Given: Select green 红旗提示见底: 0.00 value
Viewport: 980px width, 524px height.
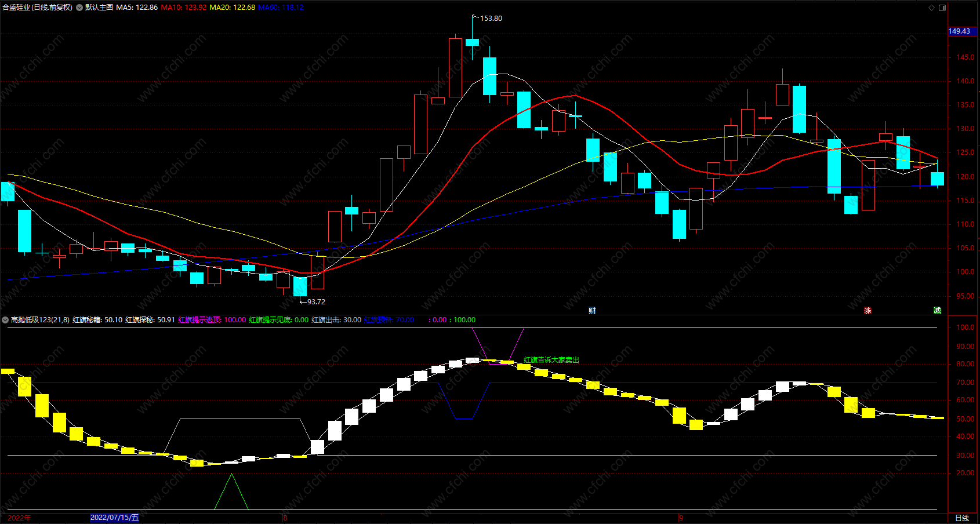Looking at the screenshot, I should [279, 320].
